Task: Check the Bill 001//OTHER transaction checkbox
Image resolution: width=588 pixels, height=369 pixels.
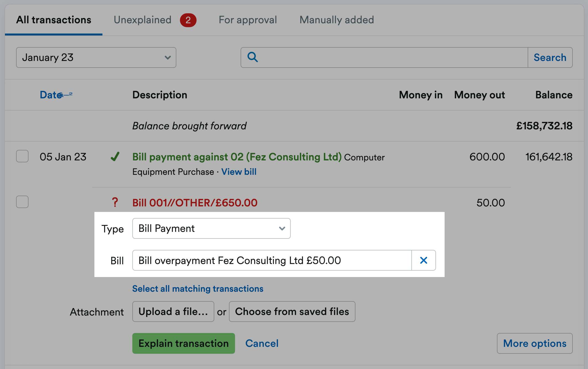Action: click(x=22, y=202)
